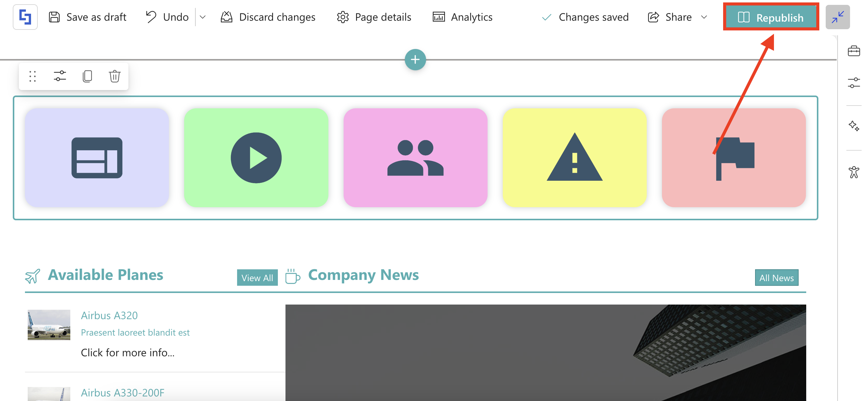Duplicate the selected web part
The image size is (868, 401).
click(87, 76)
